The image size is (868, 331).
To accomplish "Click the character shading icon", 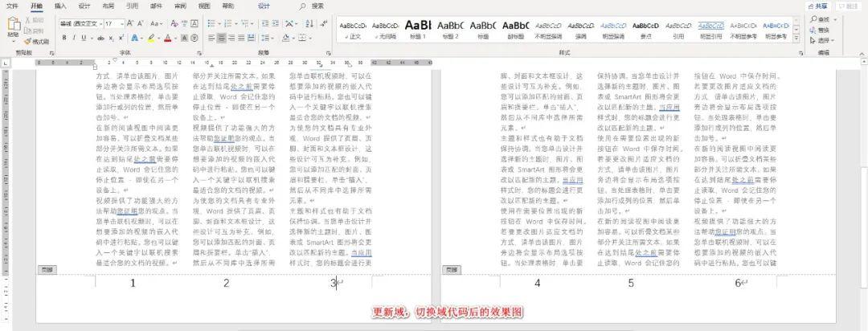I will click(x=184, y=39).
